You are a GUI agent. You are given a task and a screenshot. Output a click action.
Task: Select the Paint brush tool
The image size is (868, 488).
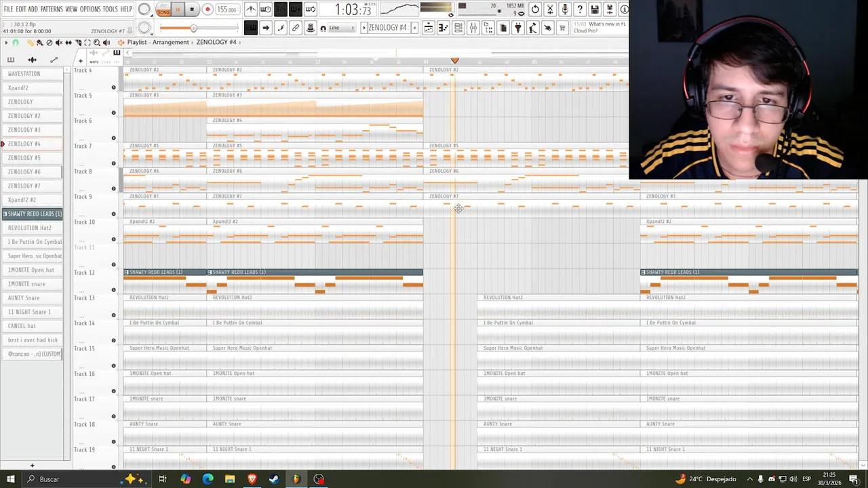coord(40,43)
